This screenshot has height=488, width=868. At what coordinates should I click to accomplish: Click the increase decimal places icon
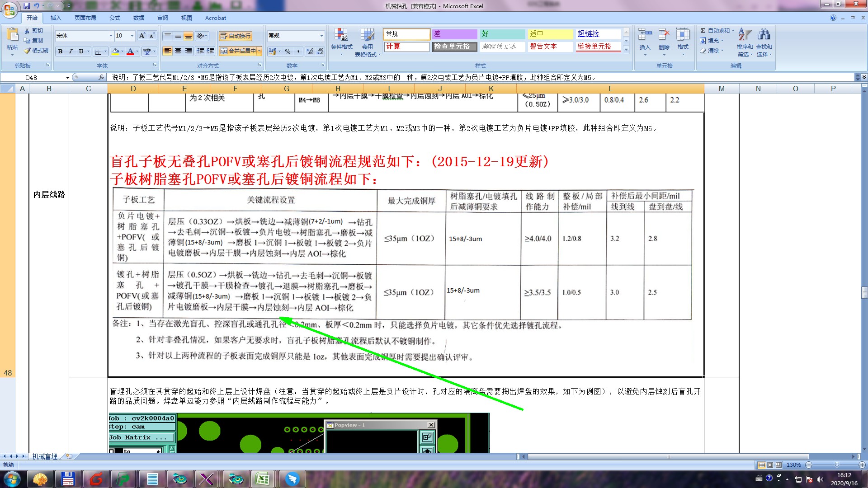pyautogui.click(x=310, y=52)
